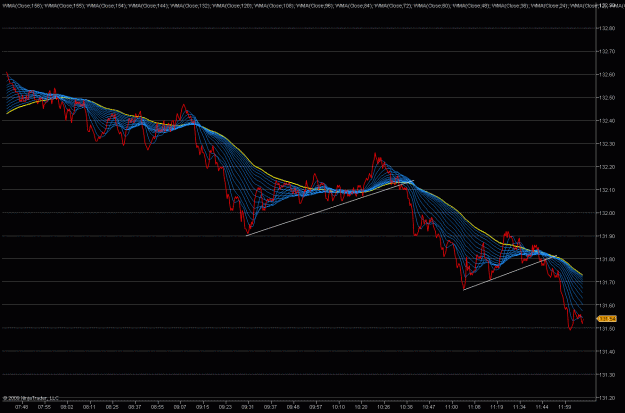The height and width of the screenshot is (413, 625).
Task: Click the 131.40 price axis label
Action: pos(607,352)
